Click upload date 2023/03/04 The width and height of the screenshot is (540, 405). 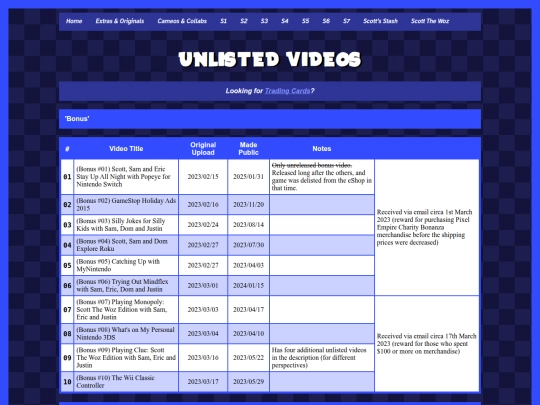[x=203, y=333]
